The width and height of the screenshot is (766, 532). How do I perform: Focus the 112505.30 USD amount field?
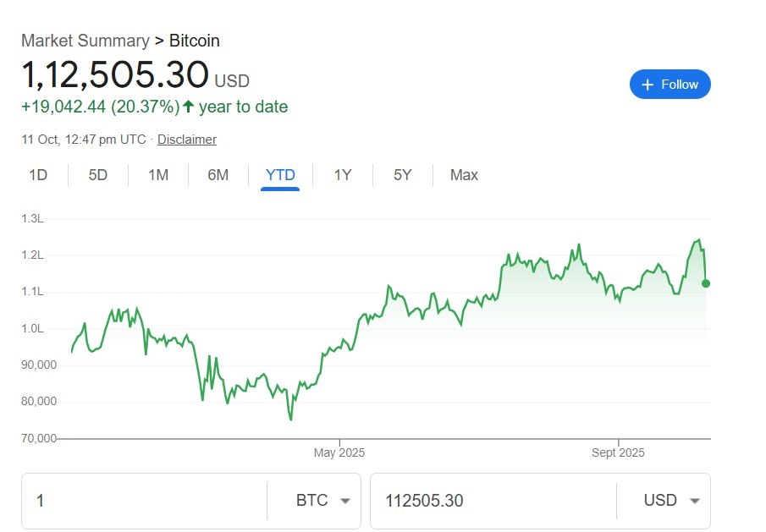point(491,501)
